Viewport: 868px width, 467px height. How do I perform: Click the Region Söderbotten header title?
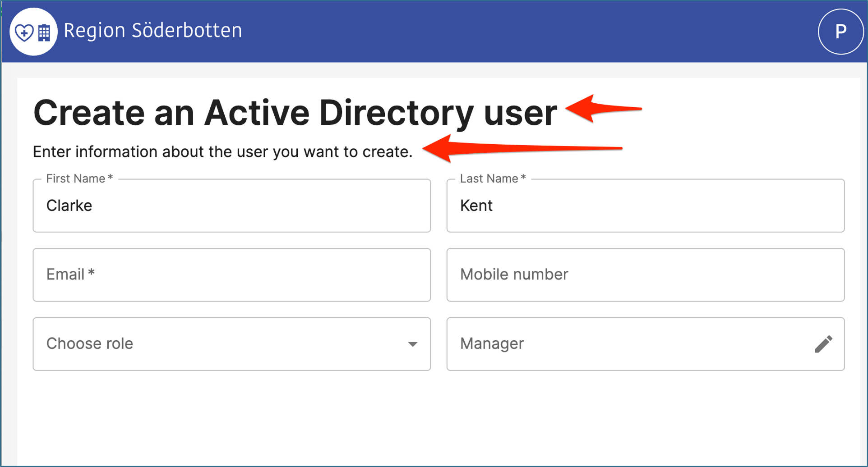coord(152,31)
